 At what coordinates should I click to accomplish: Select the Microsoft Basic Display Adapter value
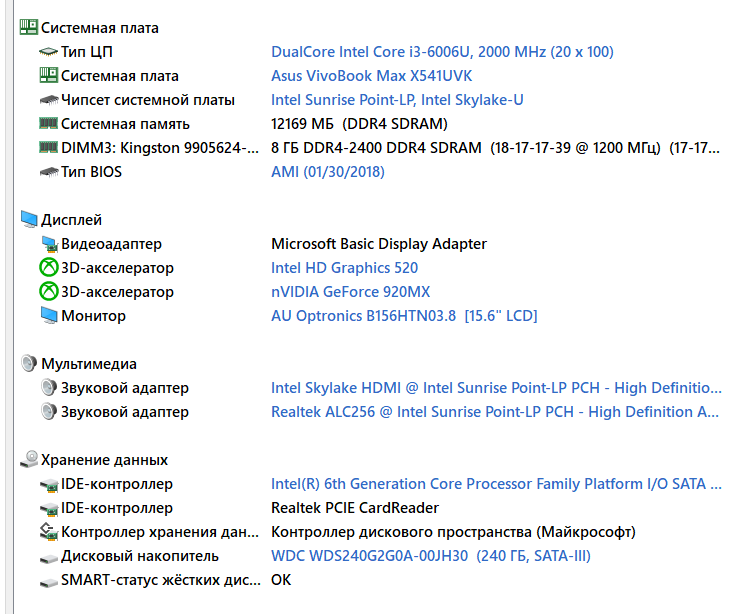coord(379,244)
